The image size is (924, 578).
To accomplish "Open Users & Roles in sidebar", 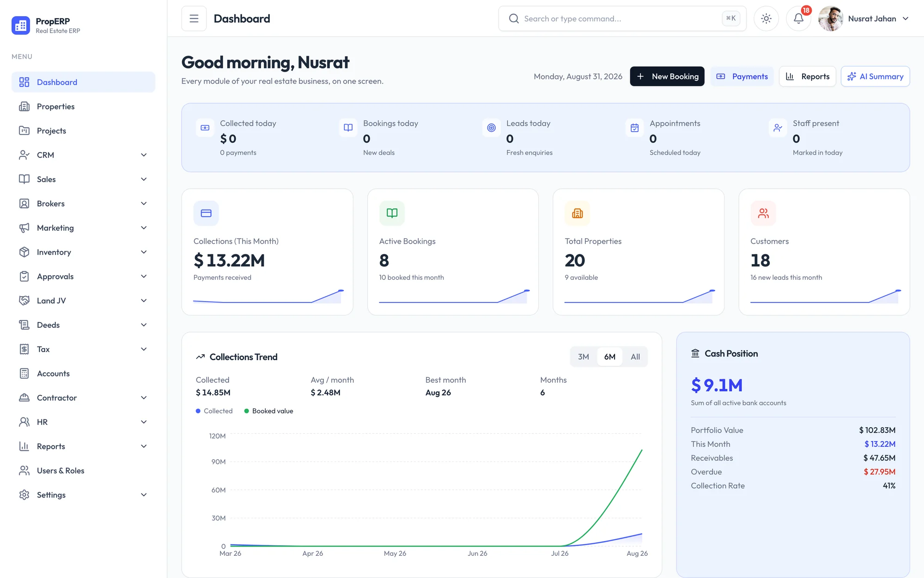I will [84, 471].
